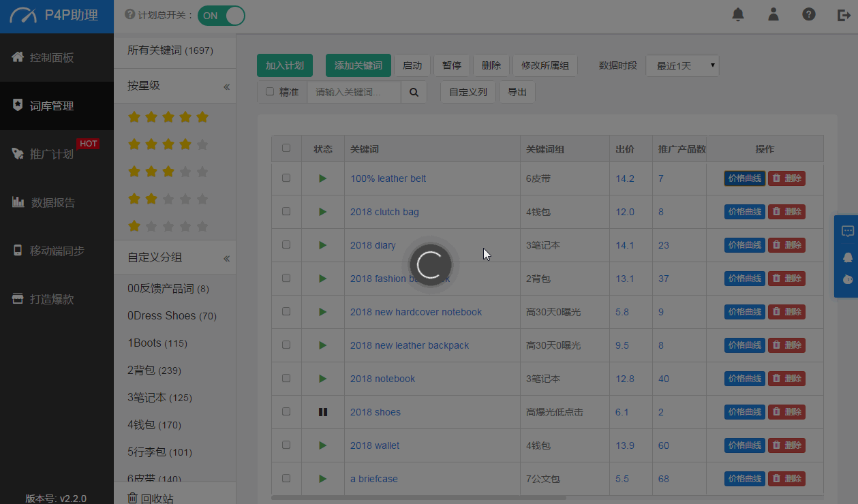The height and width of the screenshot is (504, 858).
Task: Open 推广计划 in the sidebar
Action: coord(52,154)
